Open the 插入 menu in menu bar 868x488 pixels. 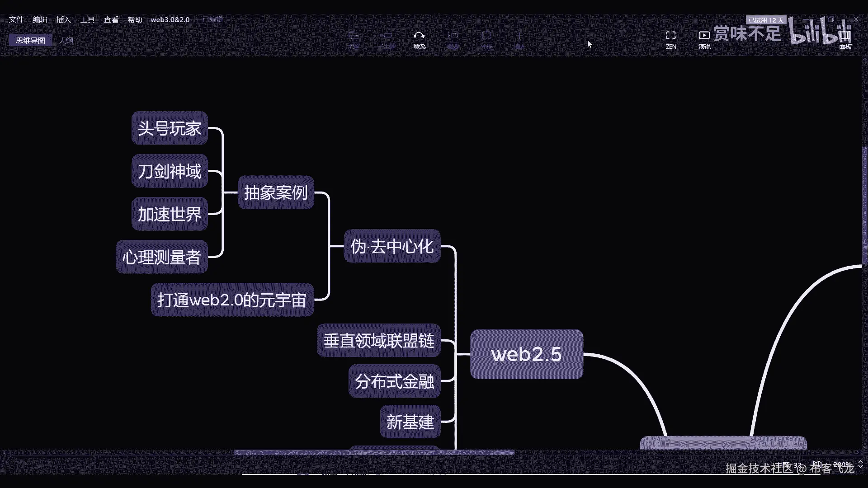[63, 19]
